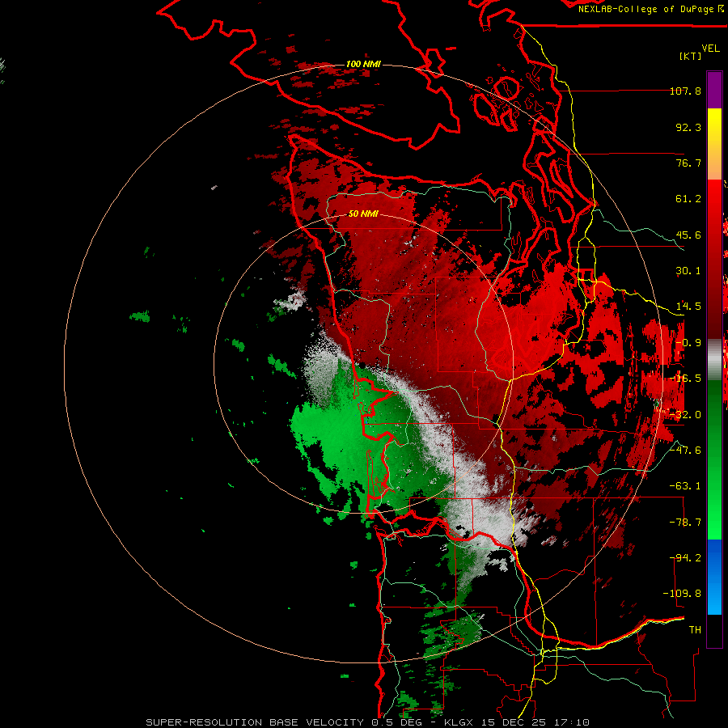The image size is (728, 728).
Task: Click the VEL legend title
Action: coord(710,49)
